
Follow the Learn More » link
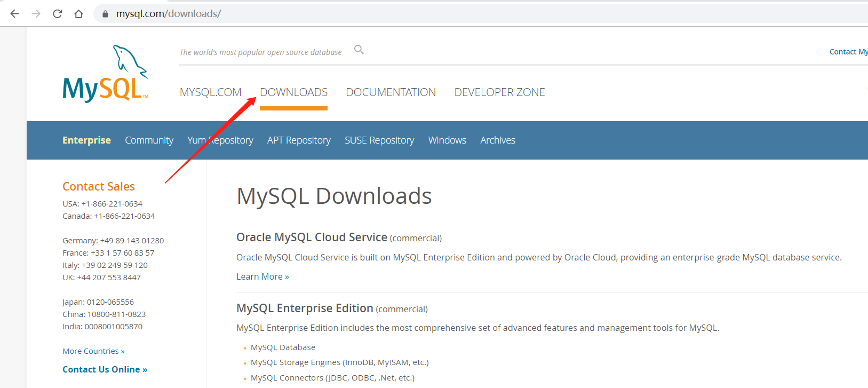click(262, 276)
